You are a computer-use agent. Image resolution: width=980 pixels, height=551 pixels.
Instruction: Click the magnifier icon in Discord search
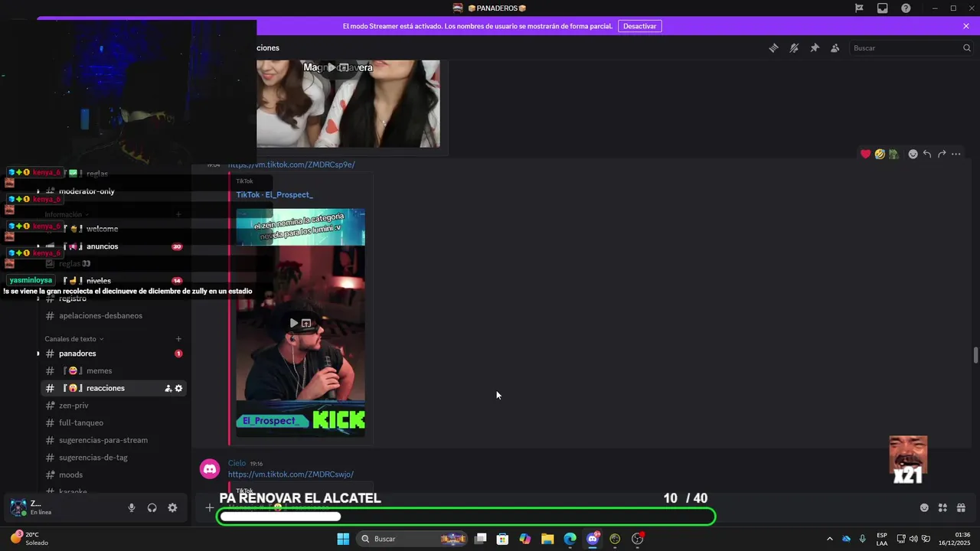pos(966,47)
